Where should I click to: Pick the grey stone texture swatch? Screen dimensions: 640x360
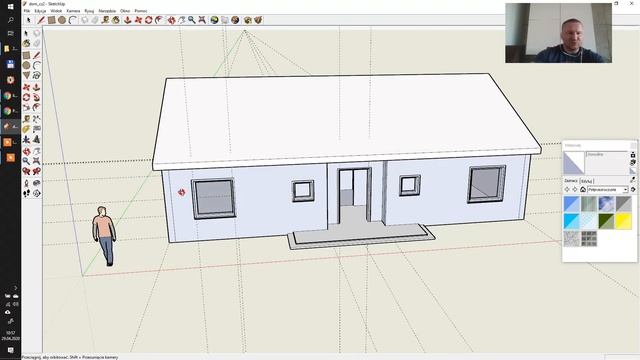point(571,239)
